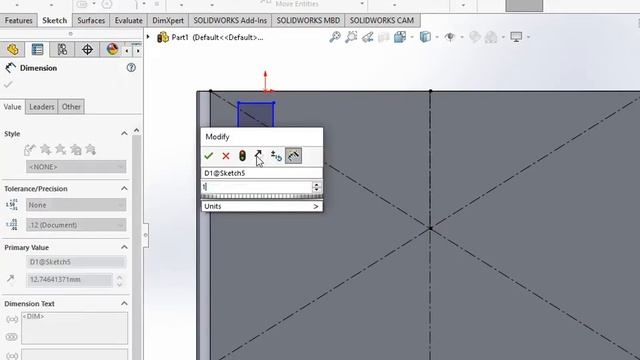
Task: Expand the Part1 flyout tree arrow
Action: [148, 37]
